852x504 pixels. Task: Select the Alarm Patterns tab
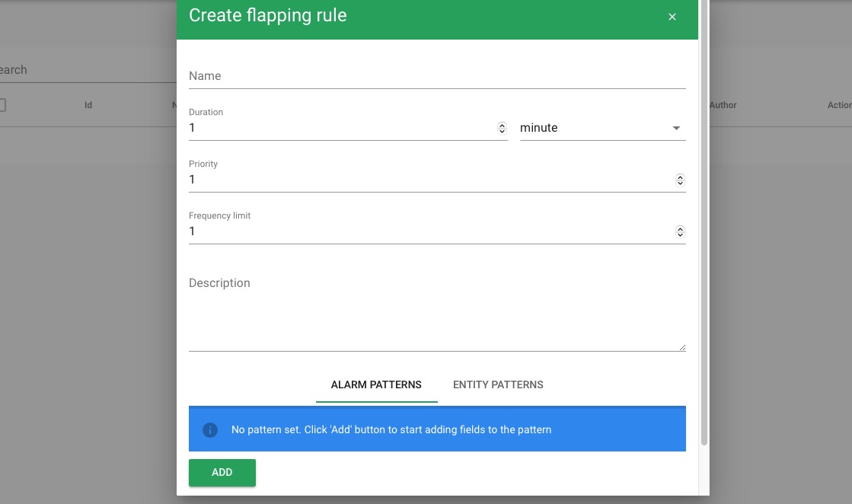[376, 384]
